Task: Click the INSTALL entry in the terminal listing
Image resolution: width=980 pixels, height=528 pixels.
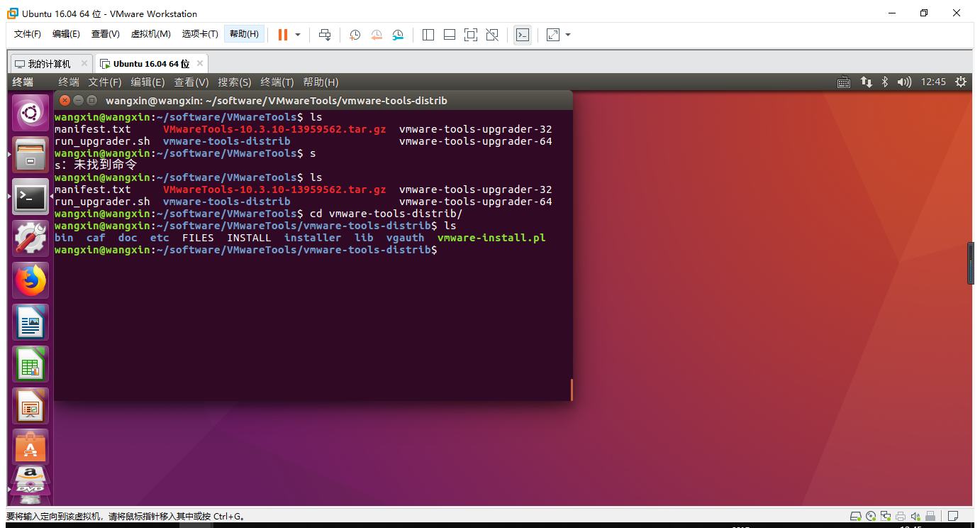Action: pyautogui.click(x=249, y=238)
